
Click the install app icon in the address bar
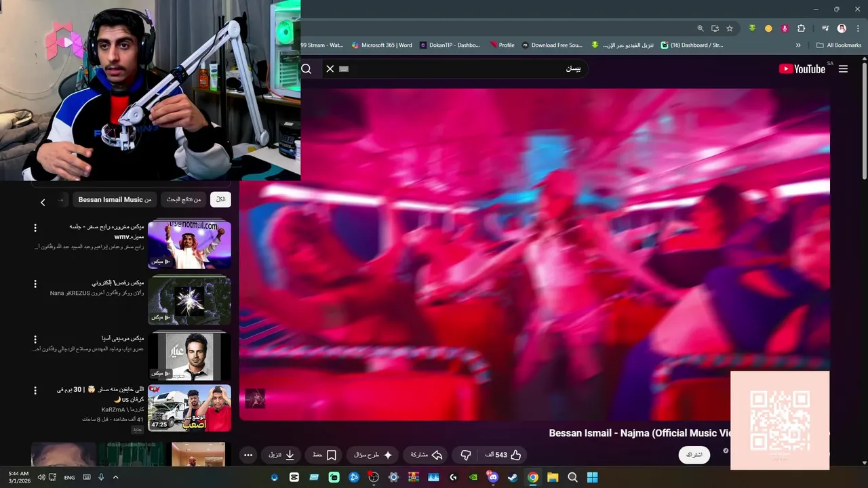point(715,28)
